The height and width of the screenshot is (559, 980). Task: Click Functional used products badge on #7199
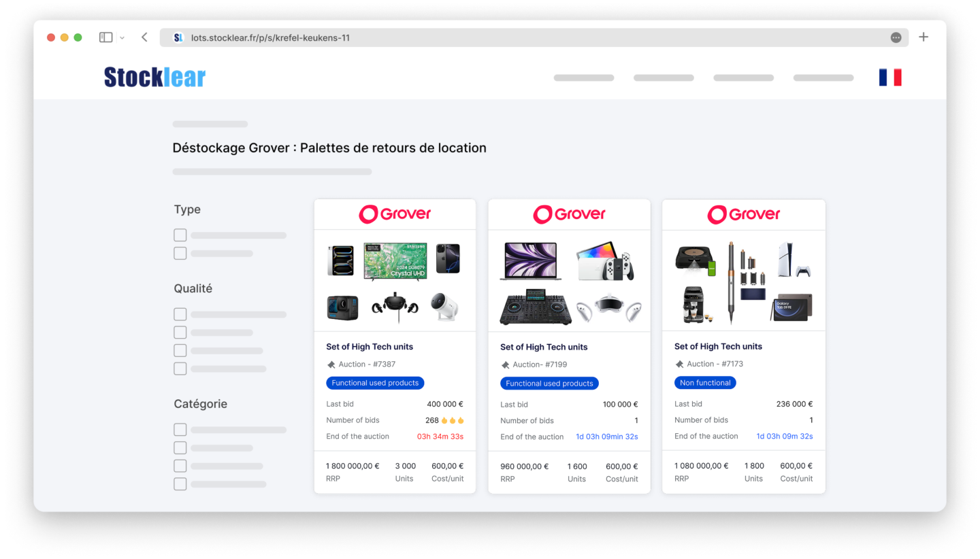[549, 384]
